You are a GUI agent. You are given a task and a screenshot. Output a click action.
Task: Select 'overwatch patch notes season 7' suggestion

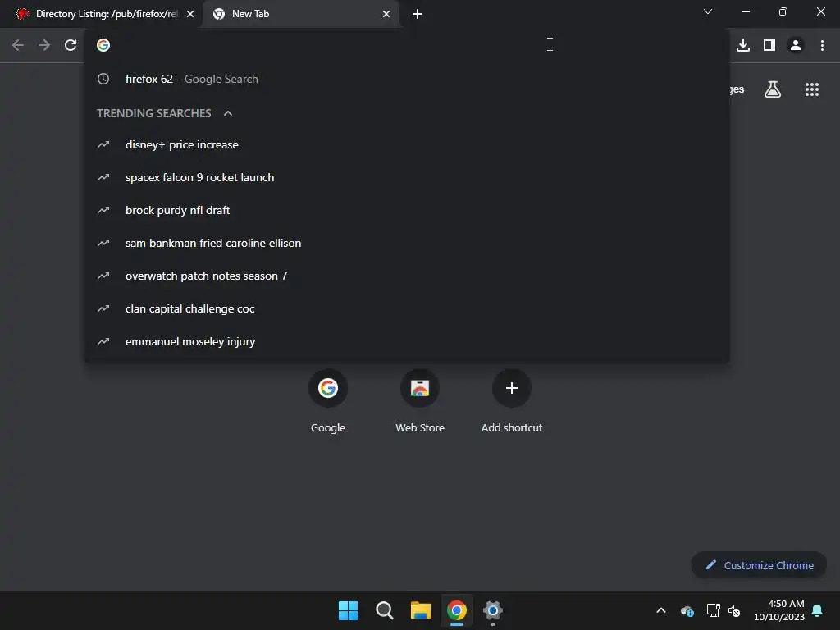click(x=407, y=276)
